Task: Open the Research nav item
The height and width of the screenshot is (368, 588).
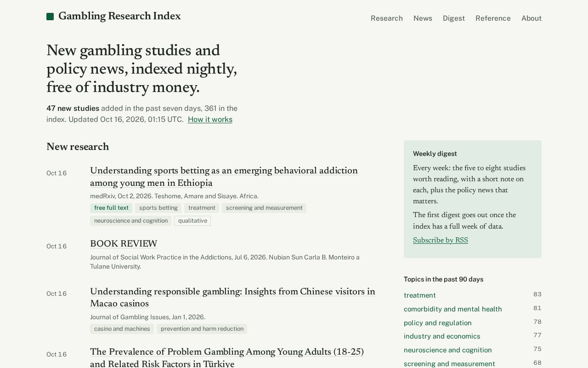Action: coord(387,18)
